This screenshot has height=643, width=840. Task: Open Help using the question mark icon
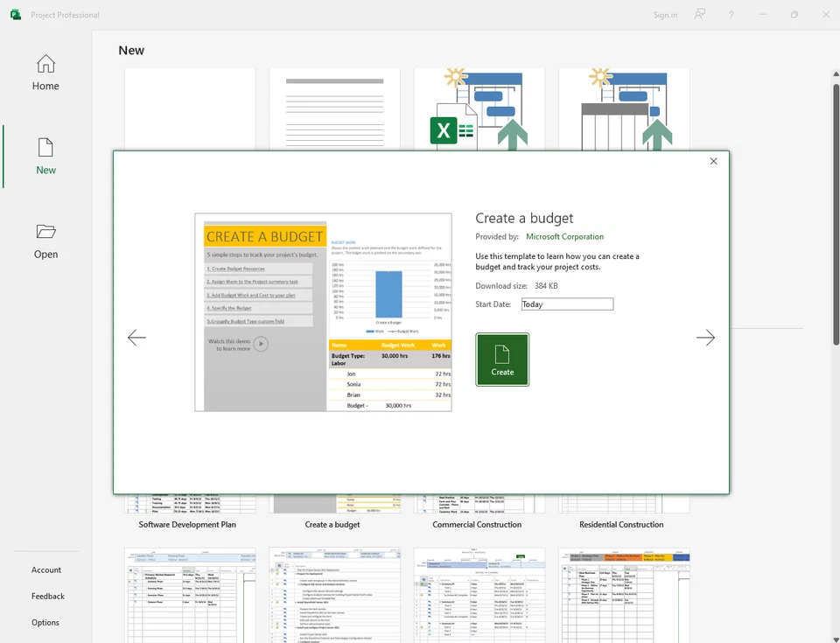[x=732, y=15]
